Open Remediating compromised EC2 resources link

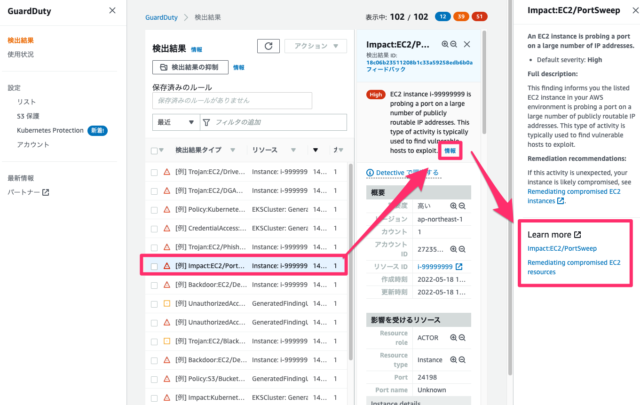point(573,267)
